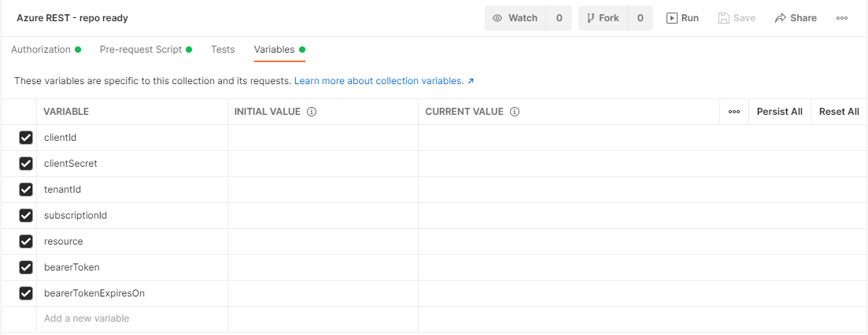Click the external link arrow after Learn more
Image resolution: width=868 pixels, height=335 pixels.
[x=471, y=81]
